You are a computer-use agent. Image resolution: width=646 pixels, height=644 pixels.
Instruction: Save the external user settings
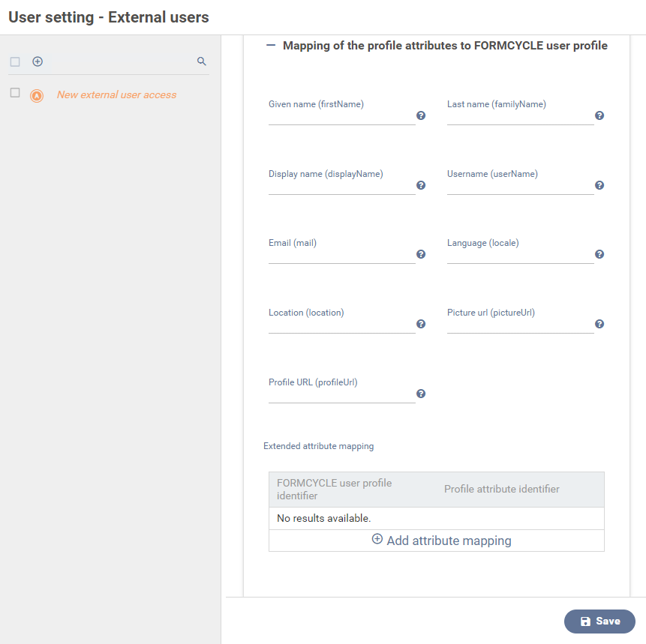599,621
